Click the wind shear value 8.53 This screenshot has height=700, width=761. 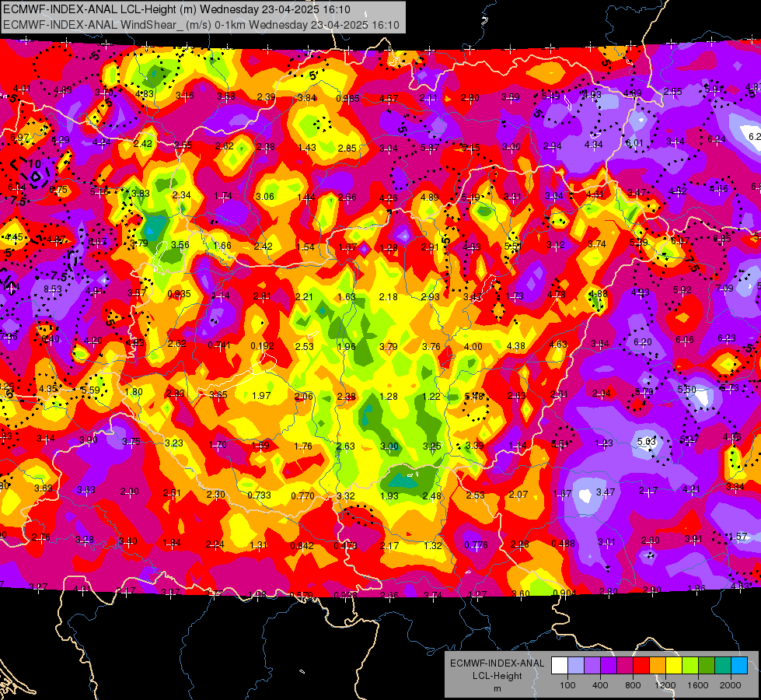click(52, 289)
